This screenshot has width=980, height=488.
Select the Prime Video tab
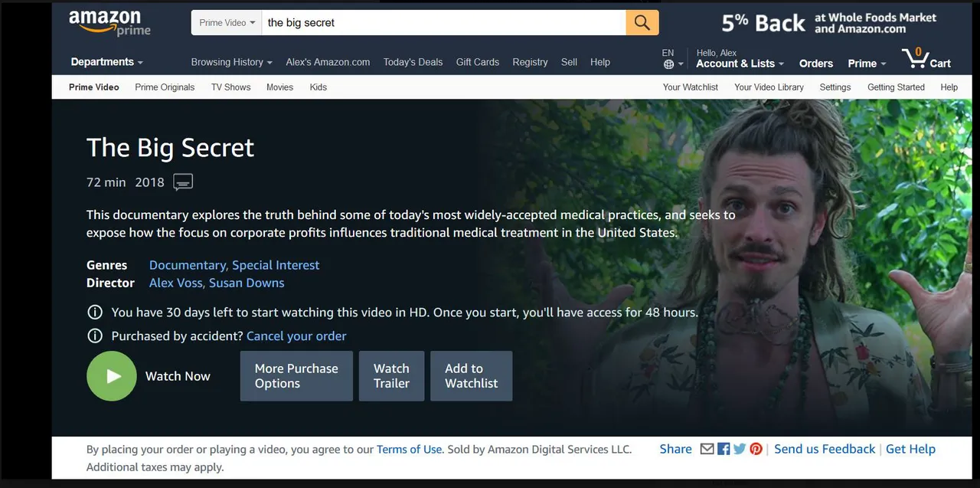(x=94, y=87)
